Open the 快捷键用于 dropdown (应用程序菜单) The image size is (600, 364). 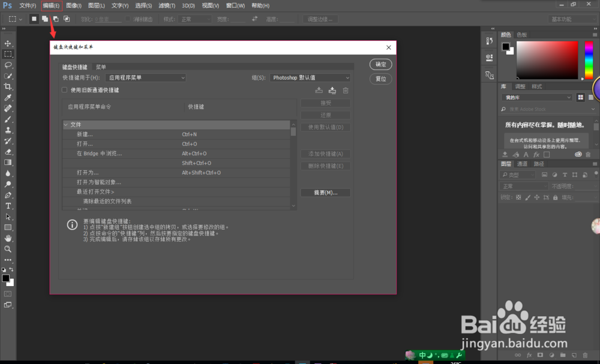point(145,77)
